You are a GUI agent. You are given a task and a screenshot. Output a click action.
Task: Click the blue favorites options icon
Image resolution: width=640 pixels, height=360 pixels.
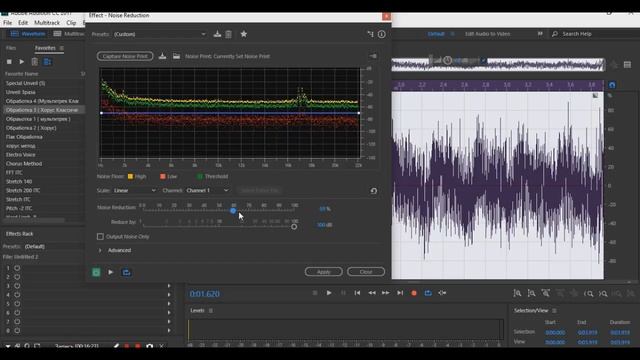[x=47, y=62]
